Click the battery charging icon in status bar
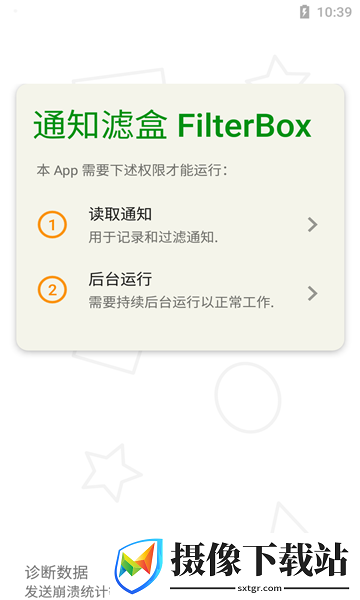360x600 pixels. (x=304, y=12)
